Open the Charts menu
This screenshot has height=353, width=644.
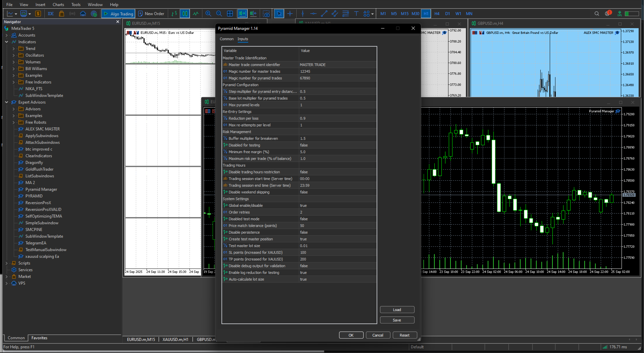click(58, 4)
